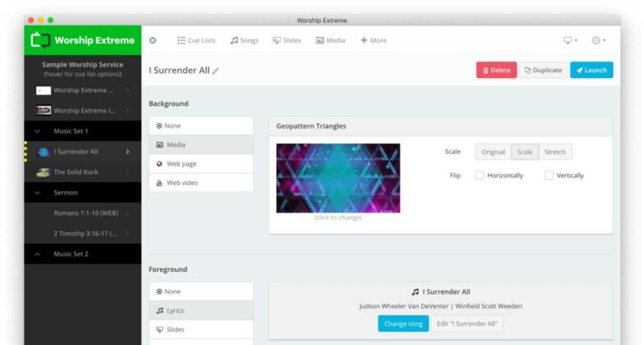The image size is (644, 345).
Task: Click the Cue Lists list icon
Action: coord(181,40)
